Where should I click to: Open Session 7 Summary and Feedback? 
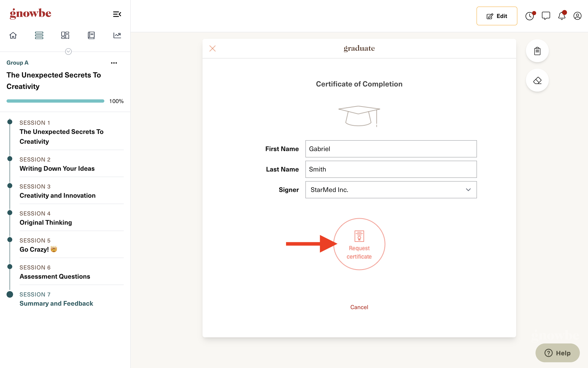point(71,299)
